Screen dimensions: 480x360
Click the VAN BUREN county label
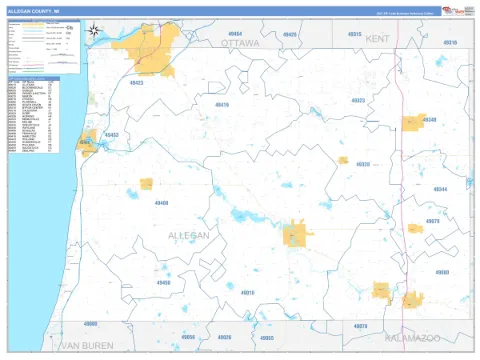point(88,346)
